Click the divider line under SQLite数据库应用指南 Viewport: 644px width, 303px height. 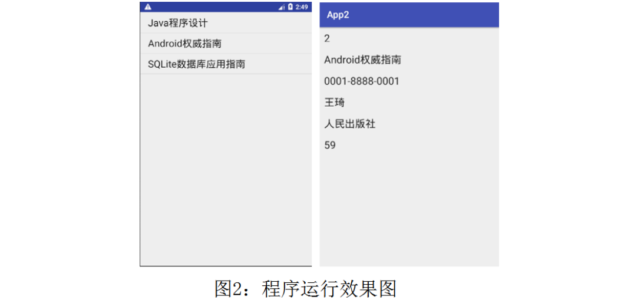(x=226, y=74)
